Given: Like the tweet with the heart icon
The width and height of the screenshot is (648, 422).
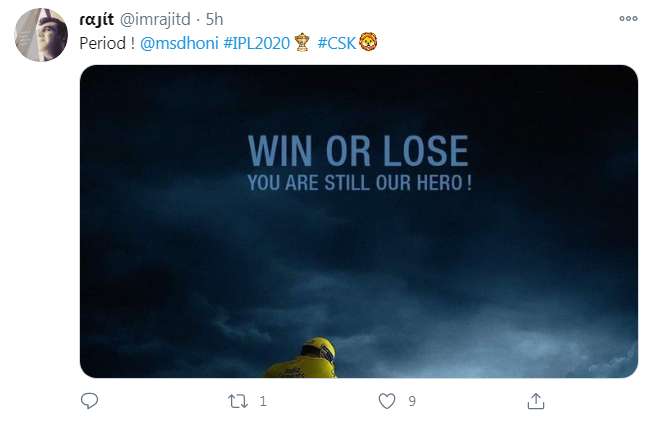Looking at the screenshot, I should coord(387,401).
